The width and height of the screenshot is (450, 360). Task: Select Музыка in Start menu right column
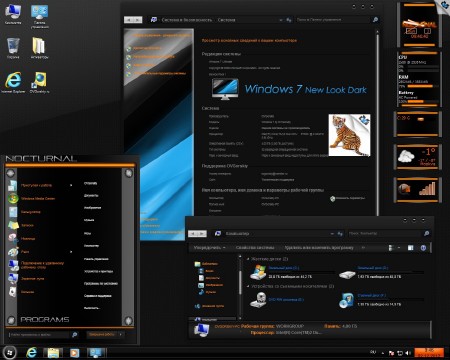coord(89,220)
